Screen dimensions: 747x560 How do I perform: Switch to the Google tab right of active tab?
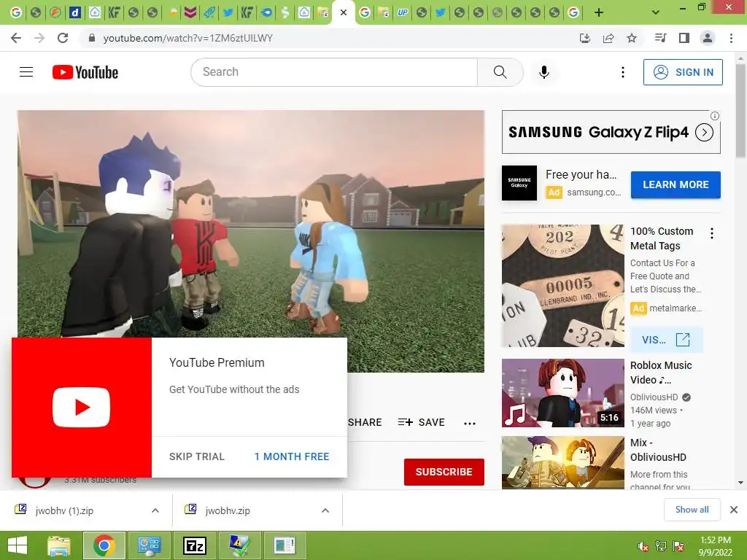coord(365,12)
